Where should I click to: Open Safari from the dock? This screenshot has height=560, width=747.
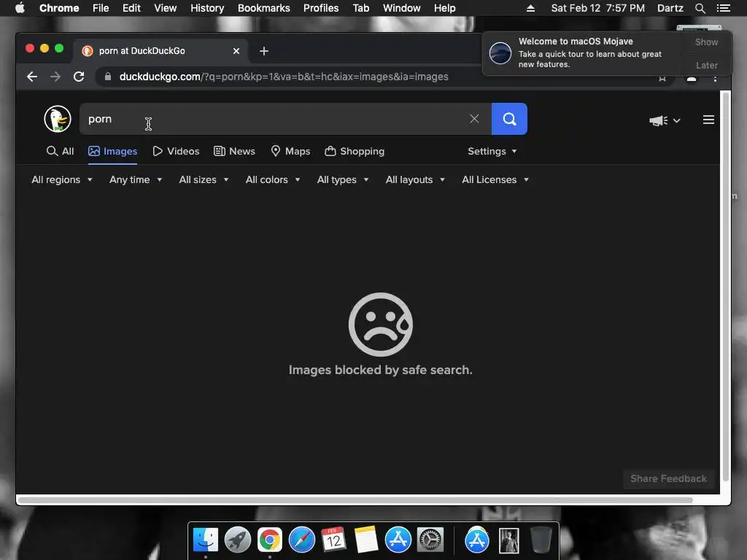click(302, 540)
